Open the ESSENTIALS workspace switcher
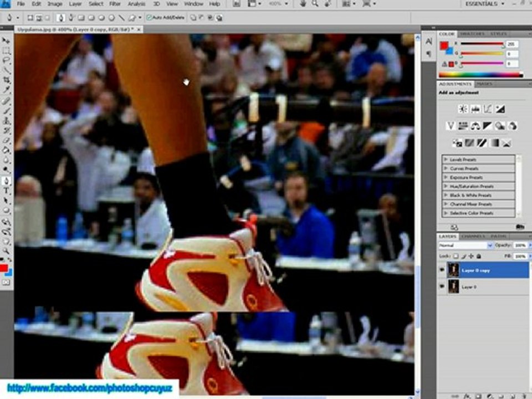Image resolution: width=532 pixels, height=399 pixels. click(484, 4)
